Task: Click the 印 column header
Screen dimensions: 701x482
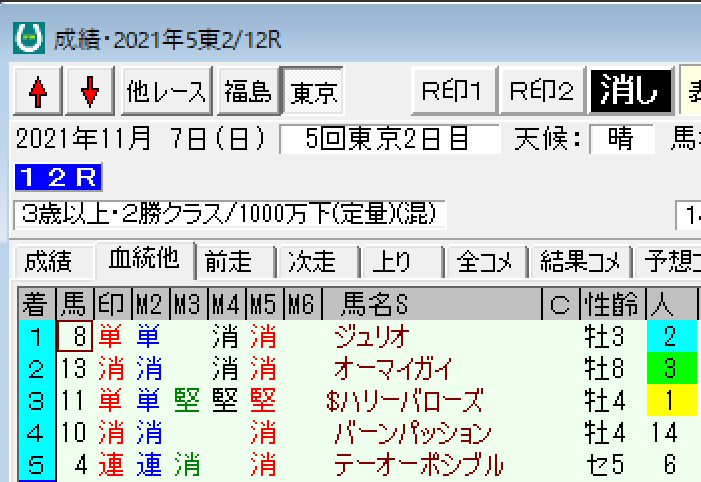Action: [x=113, y=304]
